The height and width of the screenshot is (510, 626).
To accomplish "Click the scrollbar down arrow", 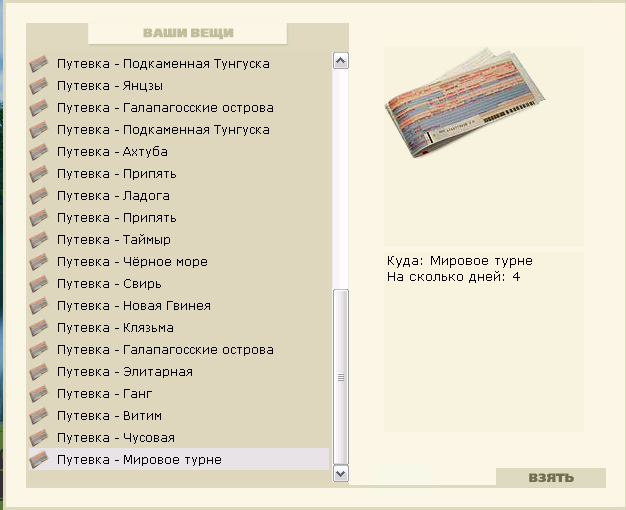I will pyautogui.click(x=341, y=474).
